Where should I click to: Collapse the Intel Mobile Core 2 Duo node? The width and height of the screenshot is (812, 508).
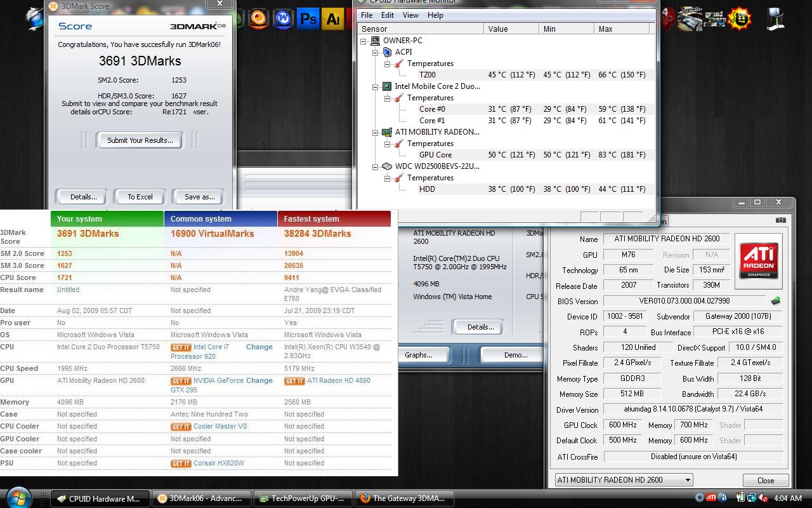[x=376, y=86]
